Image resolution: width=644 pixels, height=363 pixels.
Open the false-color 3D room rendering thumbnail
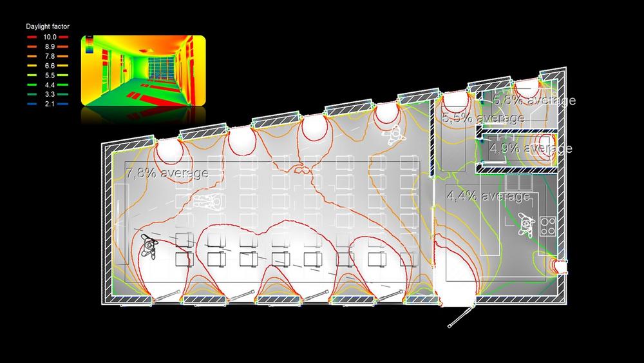point(143,70)
